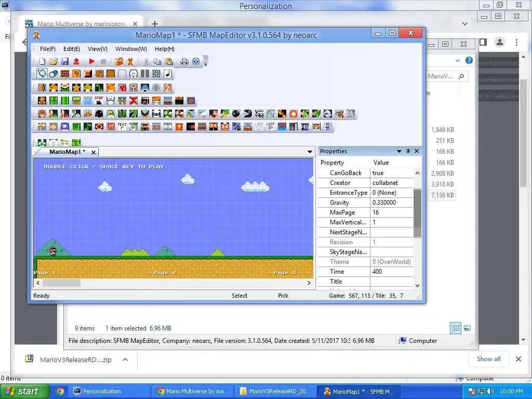
Task: Select the black Bob-omb enemy
Action: (x=236, y=114)
